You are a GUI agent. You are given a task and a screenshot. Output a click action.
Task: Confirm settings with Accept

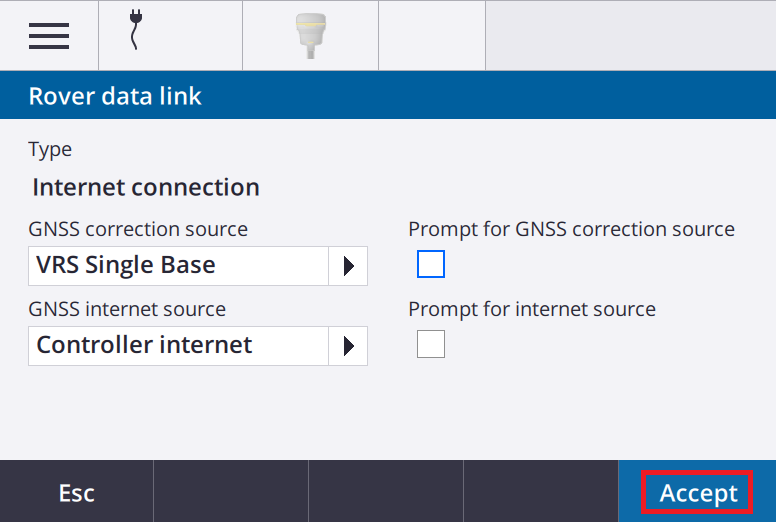click(x=697, y=492)
